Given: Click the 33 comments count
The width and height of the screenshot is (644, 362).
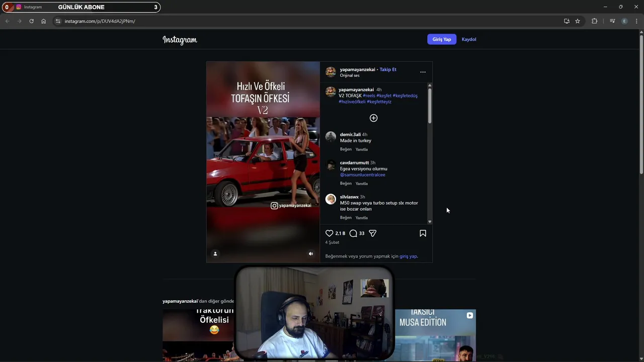Looking at the screenshot, I should tap(362, 233).
